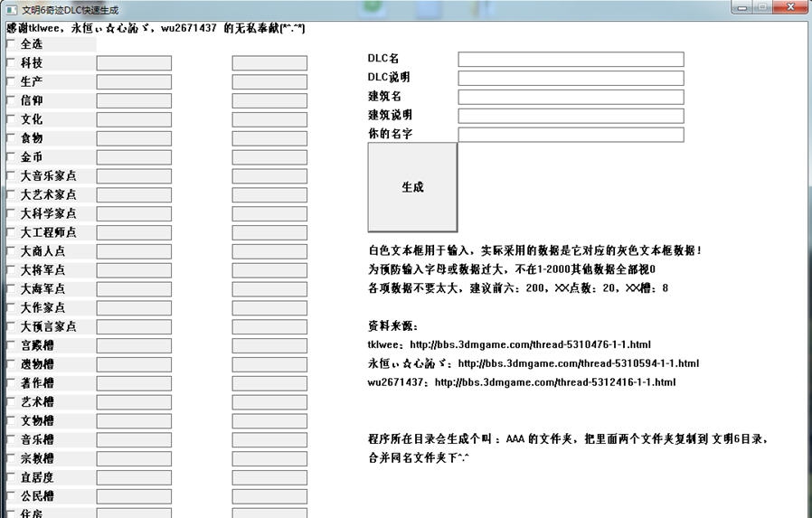Click the line starting 为预防输入字母
Image resolution: width=812 pixels, height=518 pixels.
(x=512, y=269)
